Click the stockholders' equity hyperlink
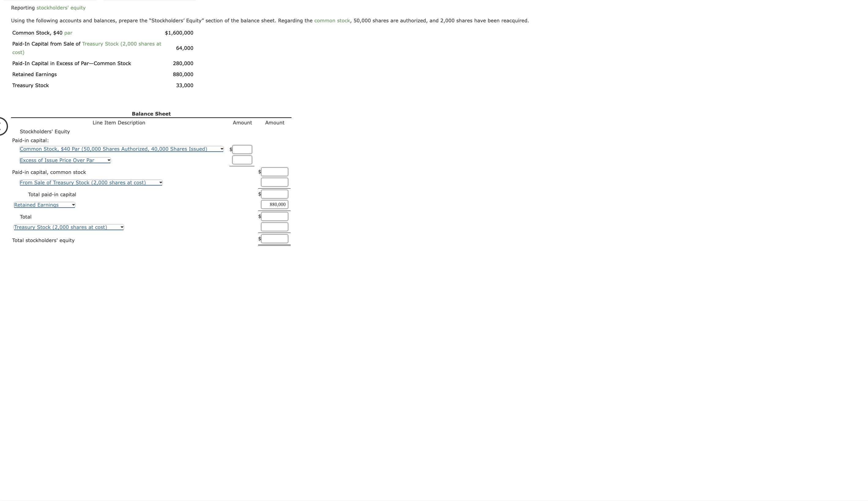The image size is (868, 501). [x=60, y=8]
